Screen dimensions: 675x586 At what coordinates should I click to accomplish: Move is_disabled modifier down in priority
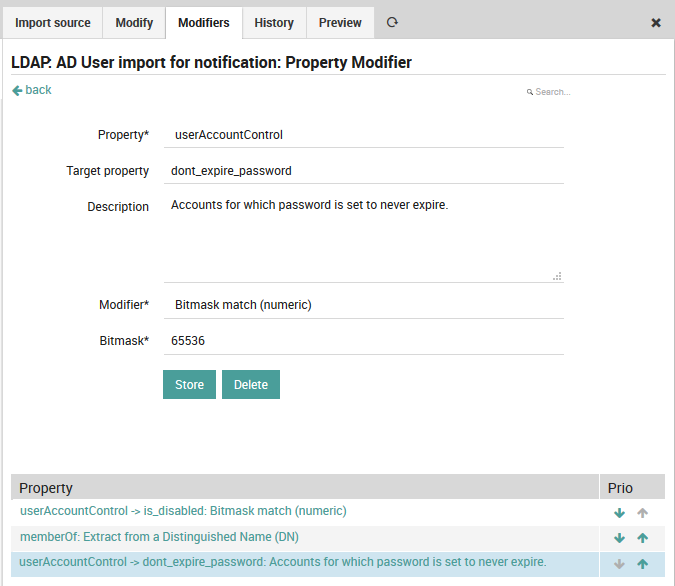[x=619, y=512]
